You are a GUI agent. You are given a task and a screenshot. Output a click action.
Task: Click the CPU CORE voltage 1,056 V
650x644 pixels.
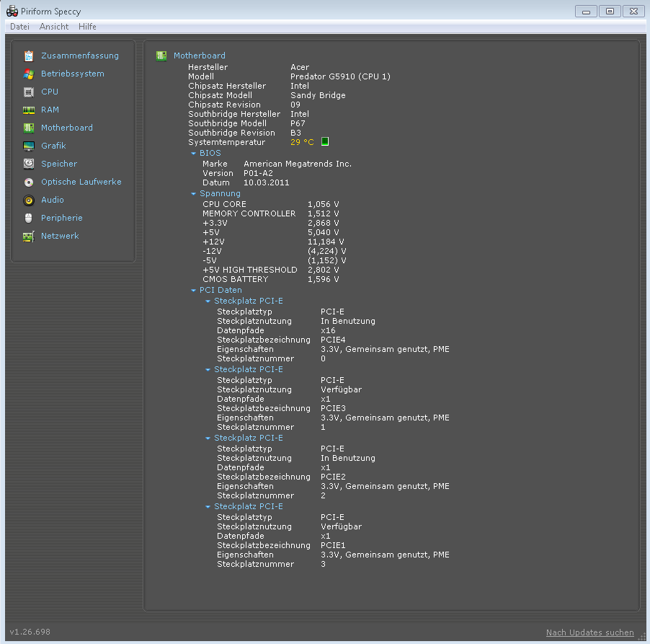point(324,205)
